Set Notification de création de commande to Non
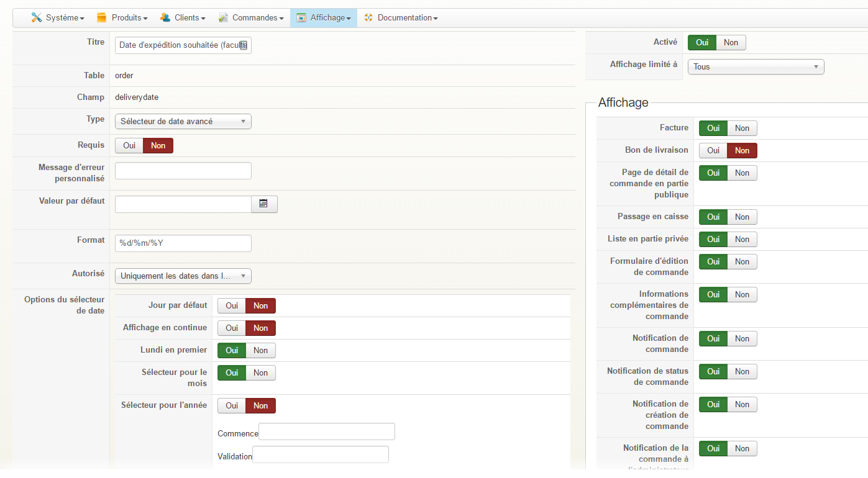Viewport: 868px width, 478px height. pos(742,404)
